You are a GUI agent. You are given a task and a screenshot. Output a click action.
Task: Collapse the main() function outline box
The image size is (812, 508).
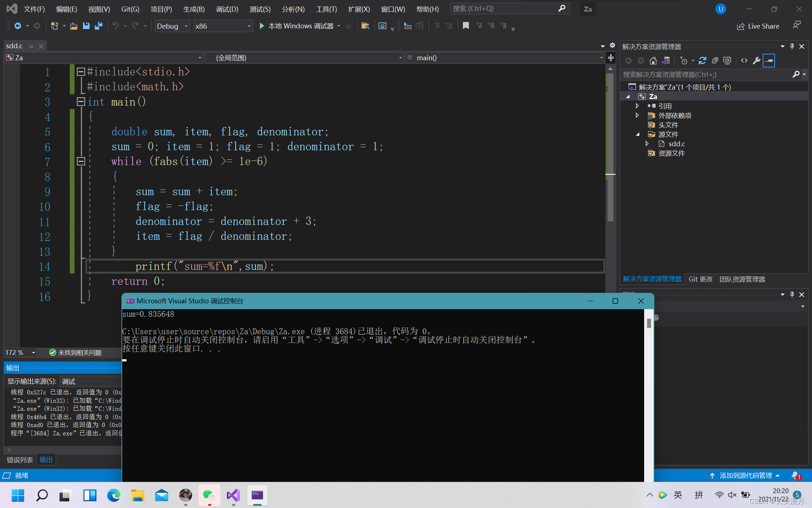coord(81,102)
